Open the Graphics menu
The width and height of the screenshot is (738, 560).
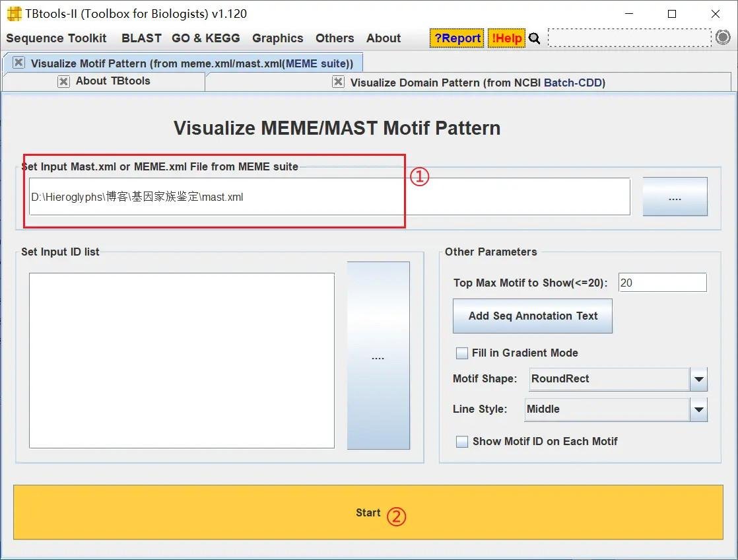(x=278, y=38)
